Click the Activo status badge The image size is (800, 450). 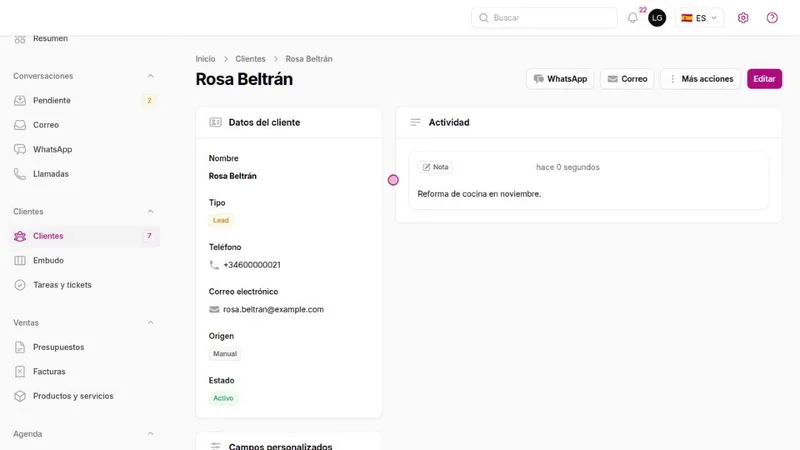[223, 398]
